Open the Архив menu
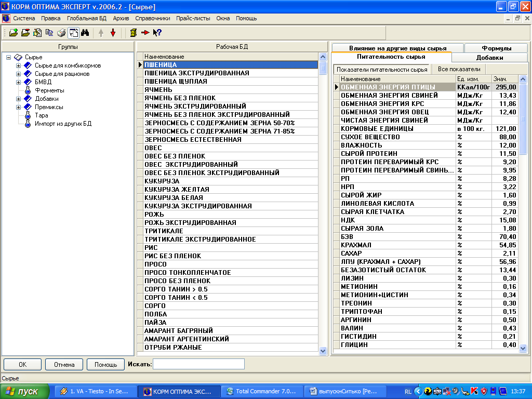This screenshot has width=532, height=399. coord(121,18)
